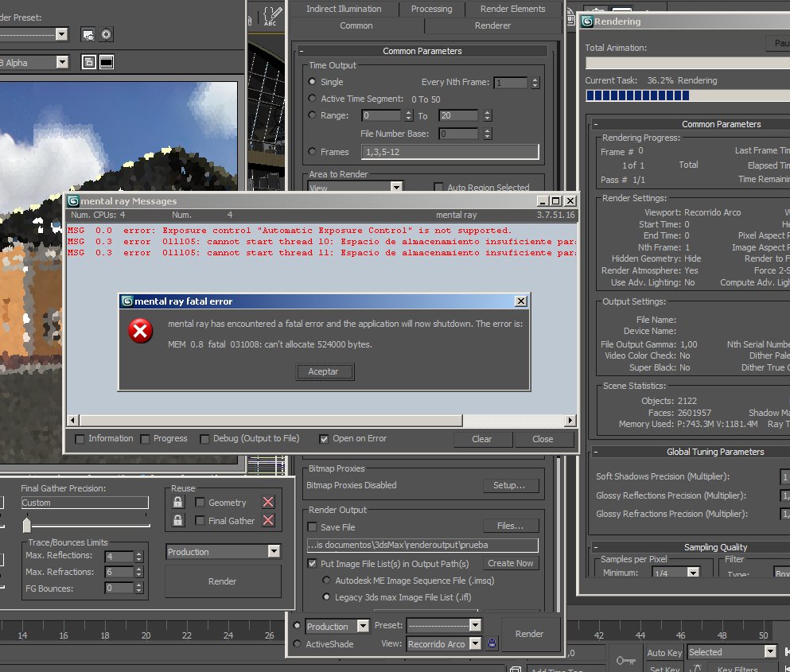The height and width of the screenshot is (672, 790).
Task: Click Render button in Render Setup footer
Action: tap(529, 634)
